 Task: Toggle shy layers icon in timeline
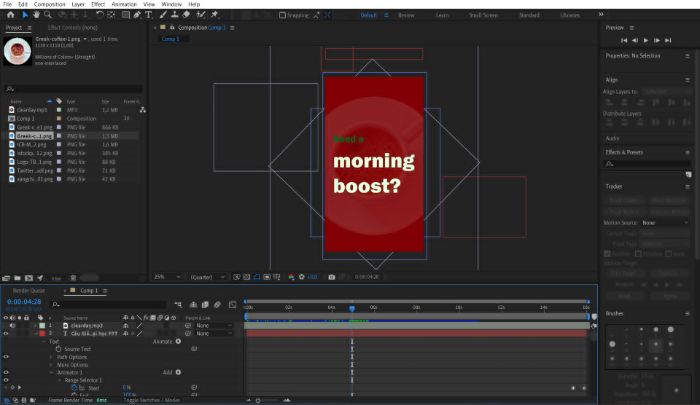193,305
